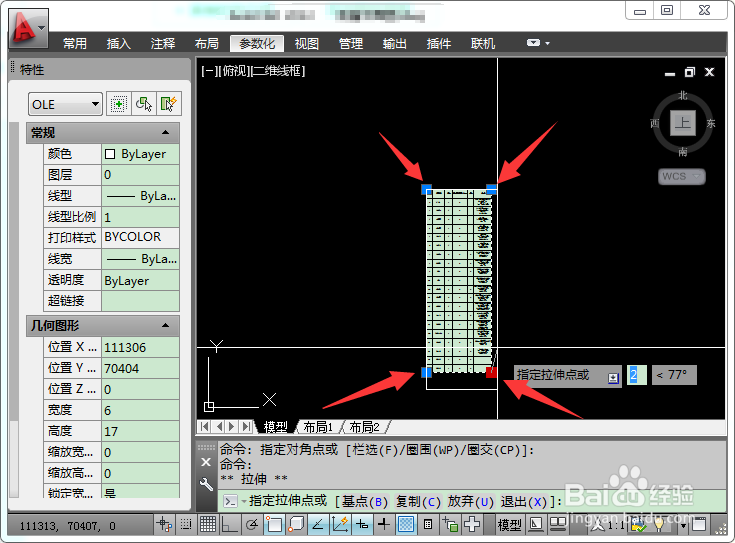
Task: Open the 视图 ribbon tab
Action: 307,44
